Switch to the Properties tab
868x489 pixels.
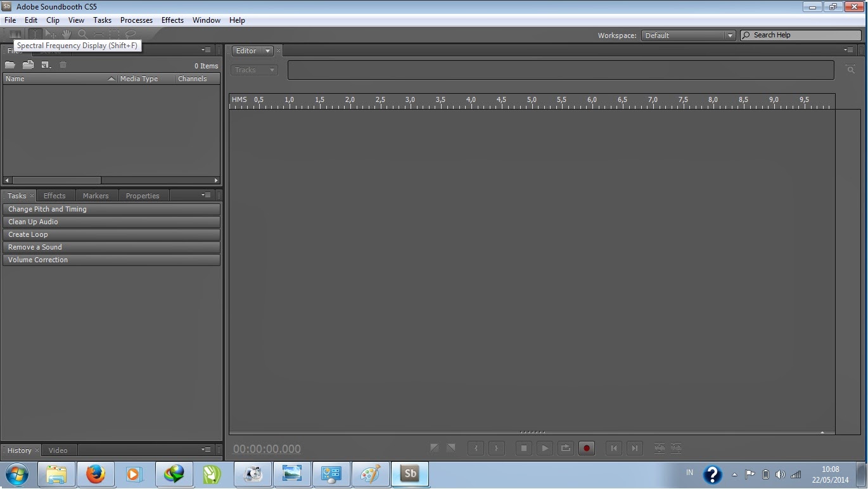[143, 196]
